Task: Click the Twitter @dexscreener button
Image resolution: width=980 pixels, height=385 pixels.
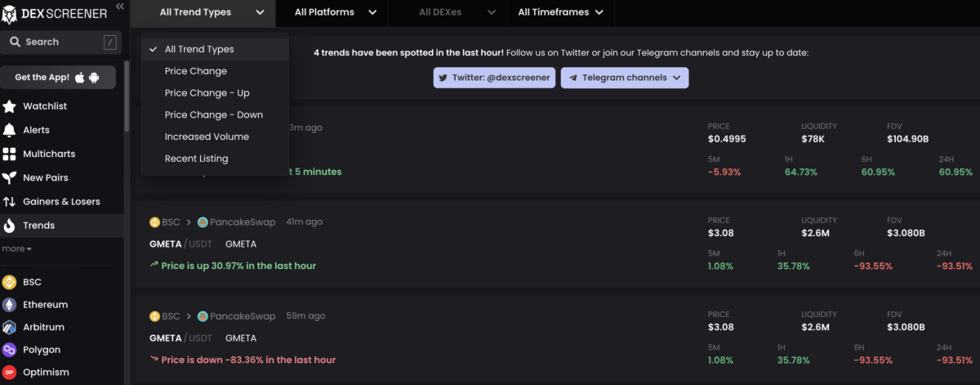Action: click(495, 78)
